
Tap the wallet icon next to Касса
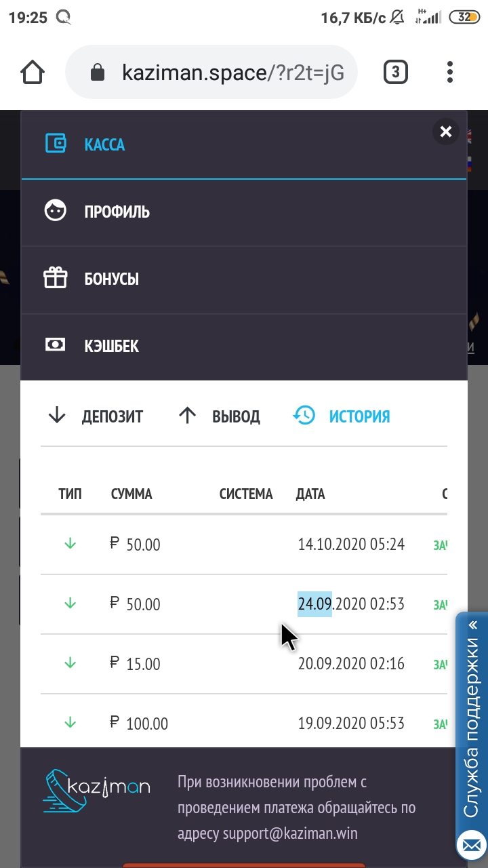click(x=56, y=144)
